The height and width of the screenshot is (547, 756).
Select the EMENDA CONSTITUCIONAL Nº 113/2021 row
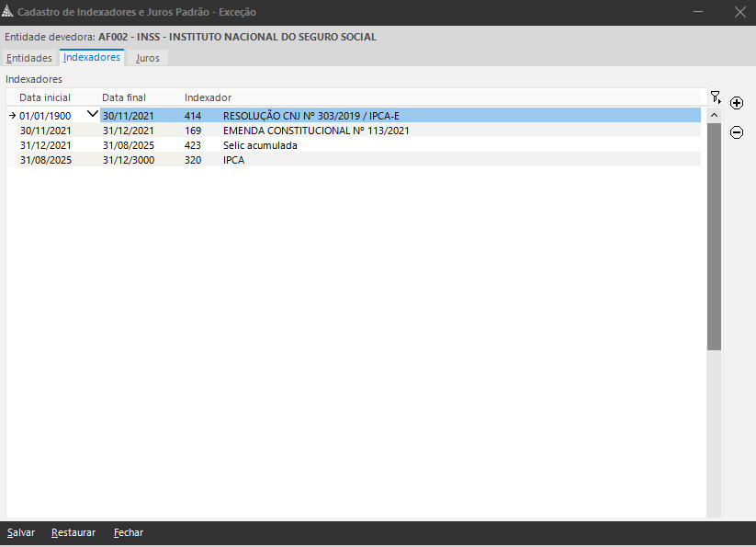[x=355, y=131]
